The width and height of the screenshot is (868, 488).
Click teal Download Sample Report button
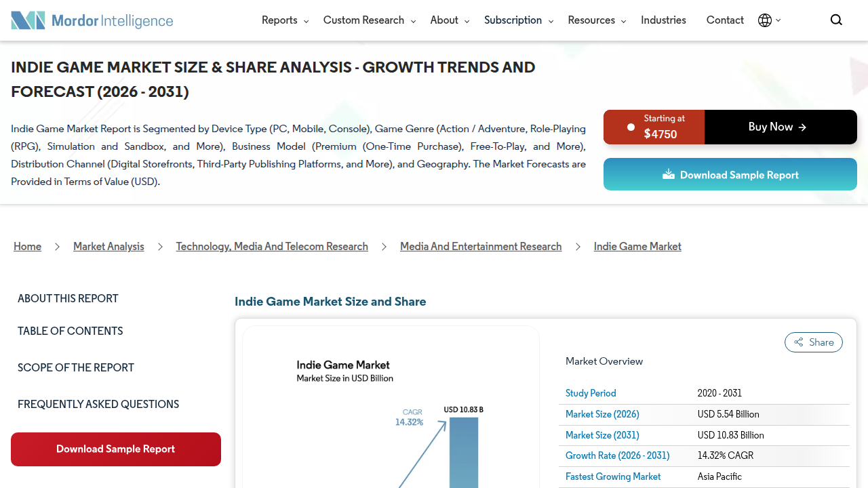pos(730,174)
